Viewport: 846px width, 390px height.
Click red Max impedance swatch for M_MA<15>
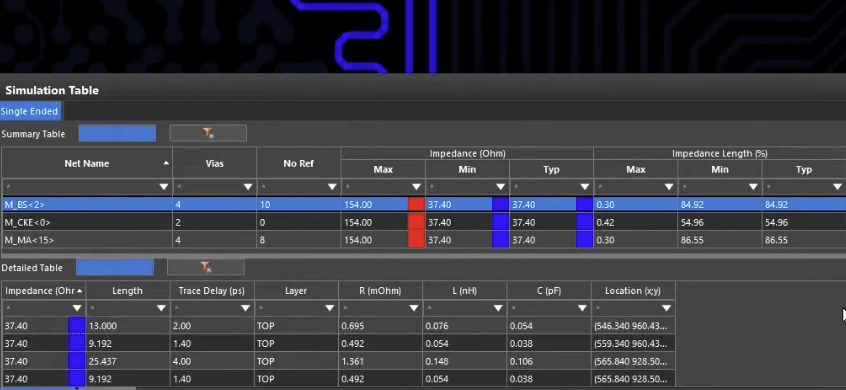click(x=416, y=240)
